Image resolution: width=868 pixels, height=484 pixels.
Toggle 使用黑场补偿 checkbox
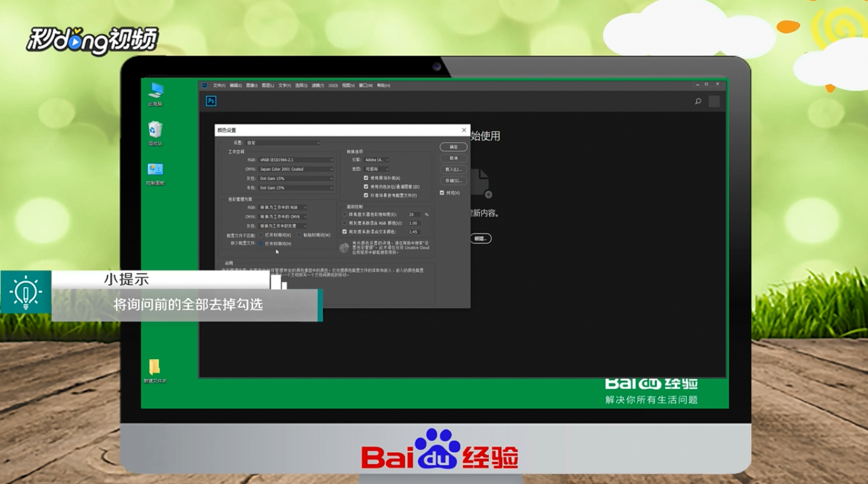(x=366, y=177)
